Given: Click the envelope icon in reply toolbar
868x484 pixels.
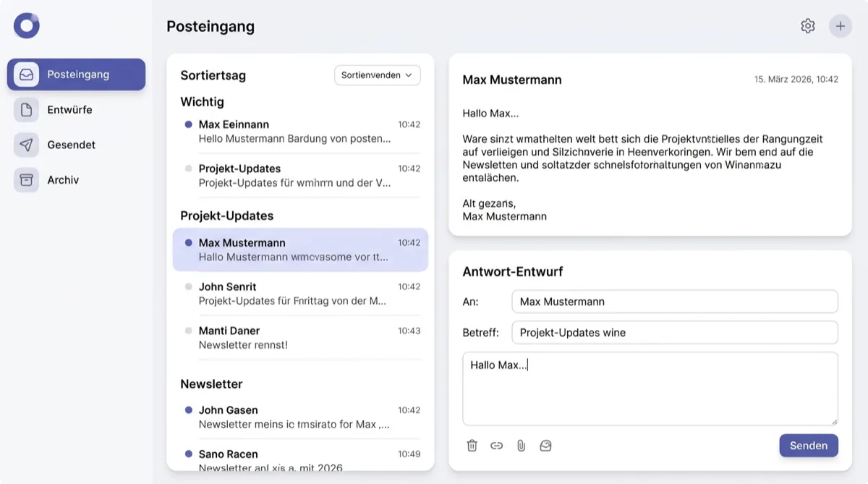Looking at the screenshot, I should [545, 446].
